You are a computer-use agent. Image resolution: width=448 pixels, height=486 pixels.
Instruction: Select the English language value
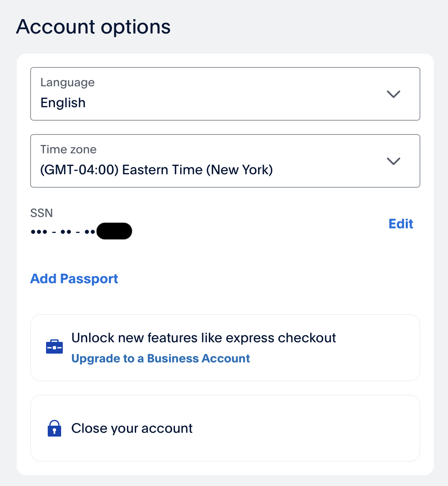63,103
